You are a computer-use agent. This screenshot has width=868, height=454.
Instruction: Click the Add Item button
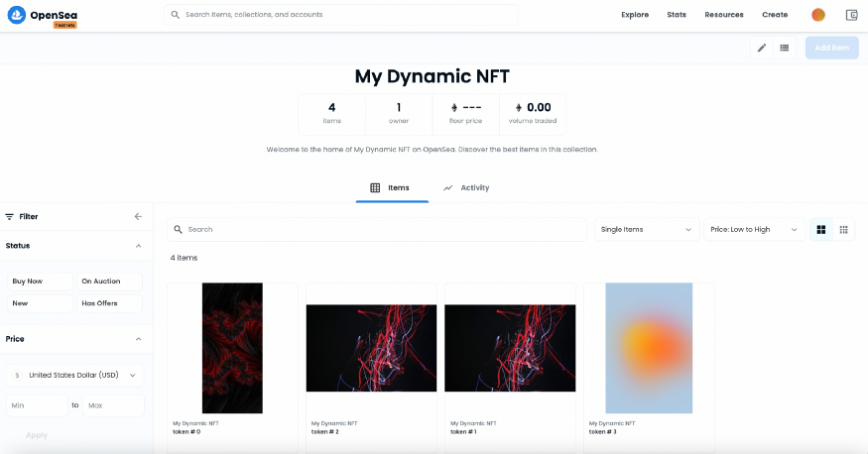tap(831, 48)
